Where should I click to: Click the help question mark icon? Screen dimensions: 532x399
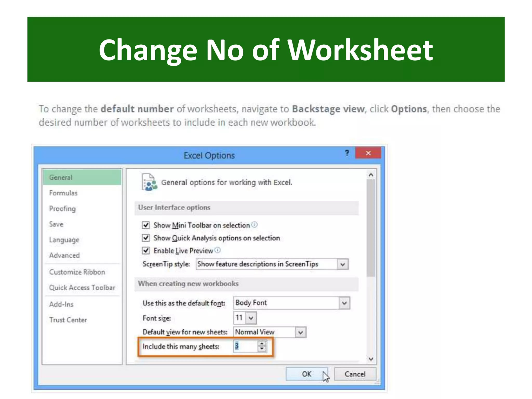(347, 153)
